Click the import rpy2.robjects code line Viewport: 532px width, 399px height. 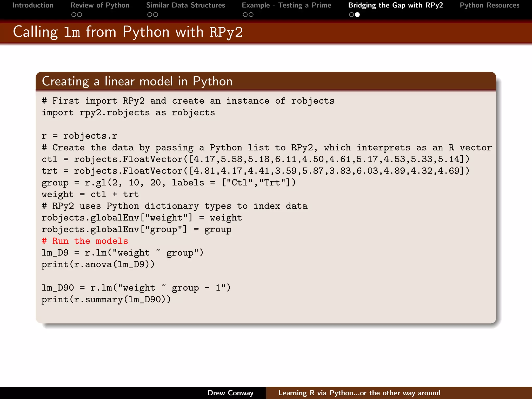128,113
